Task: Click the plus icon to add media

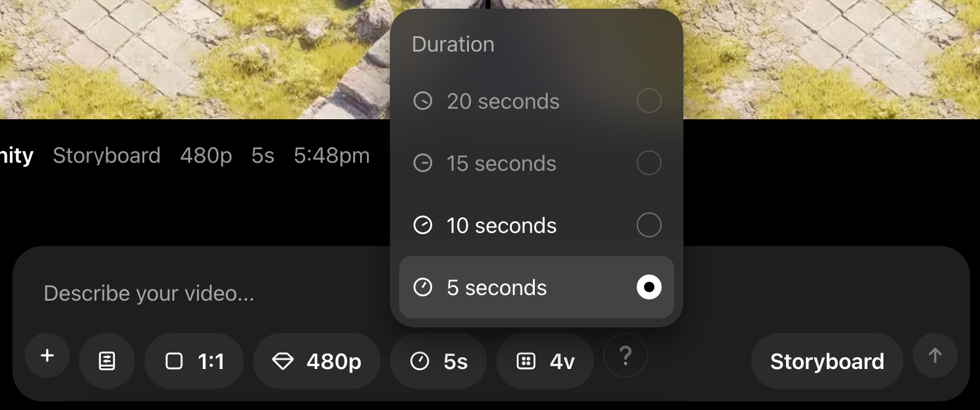Action: pyautogui.click(x=47, y=356)
